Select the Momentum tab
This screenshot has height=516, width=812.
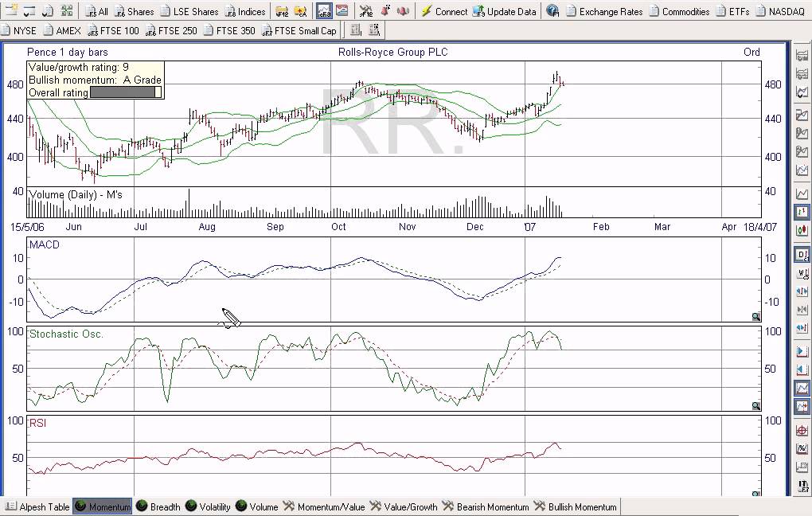(x=103, y=506)
